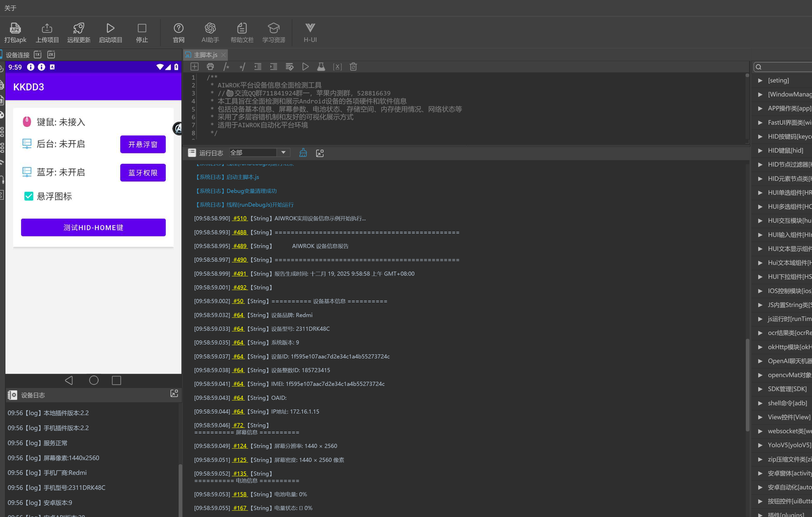Click the print icon in editor toolbar
812x517 pixels.
pyautogui.click(x=210, y=67)
